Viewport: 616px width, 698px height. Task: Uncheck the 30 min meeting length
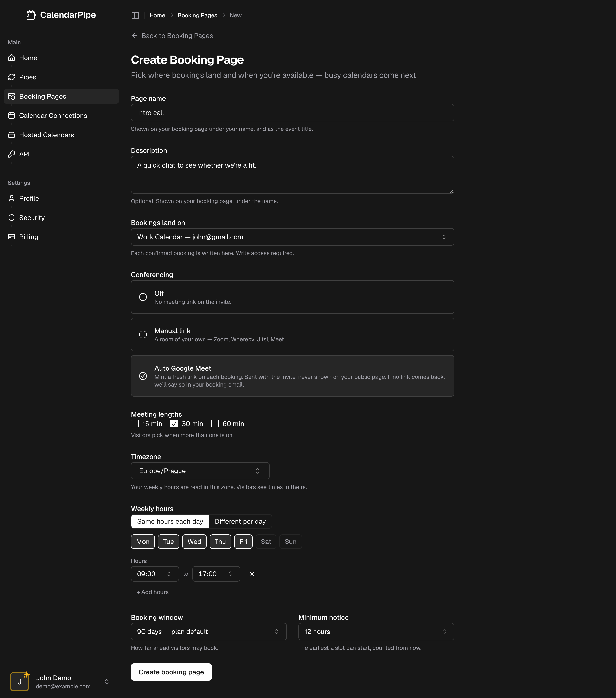pyautogui.click(x=174, y=424)
